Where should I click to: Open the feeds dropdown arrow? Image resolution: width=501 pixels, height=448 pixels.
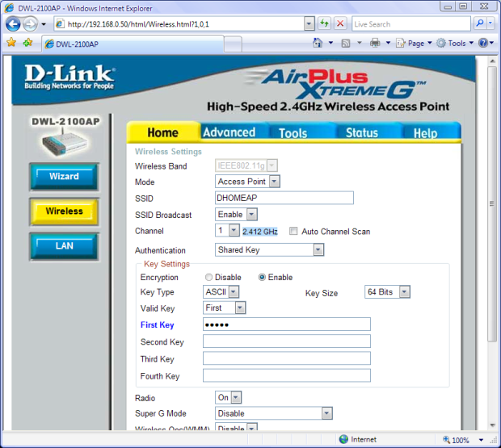point(360,43)
